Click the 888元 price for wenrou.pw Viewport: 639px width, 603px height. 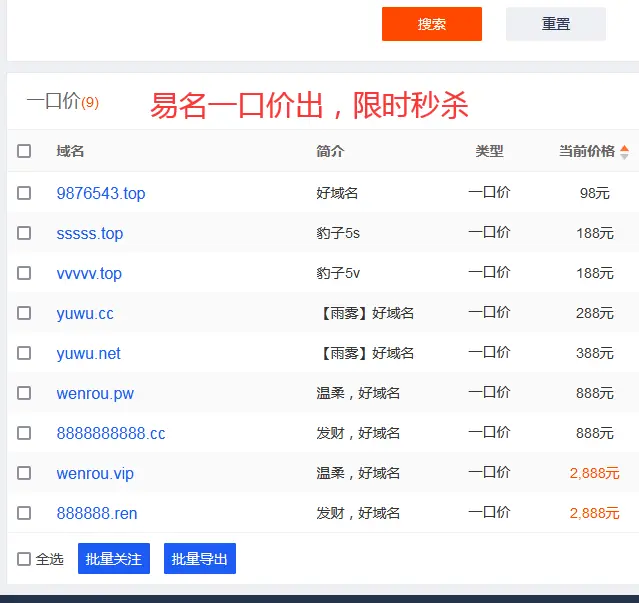point(595,394)
